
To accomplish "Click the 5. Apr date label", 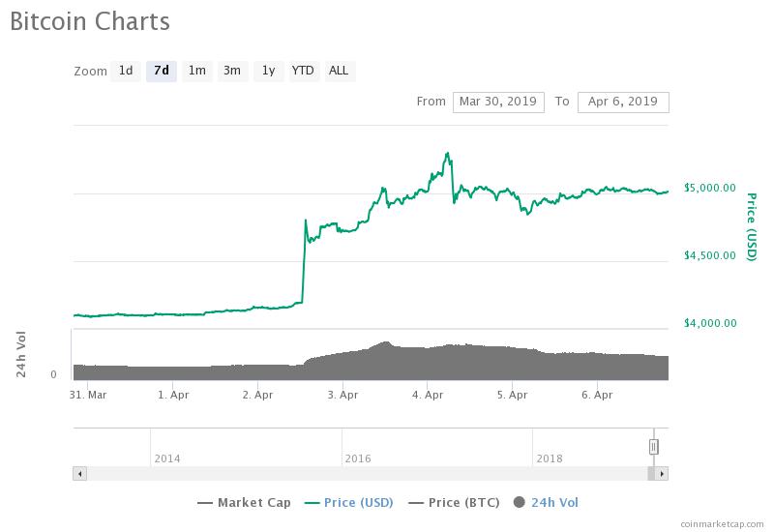I will pyautogui.click(x=513, y=395).
